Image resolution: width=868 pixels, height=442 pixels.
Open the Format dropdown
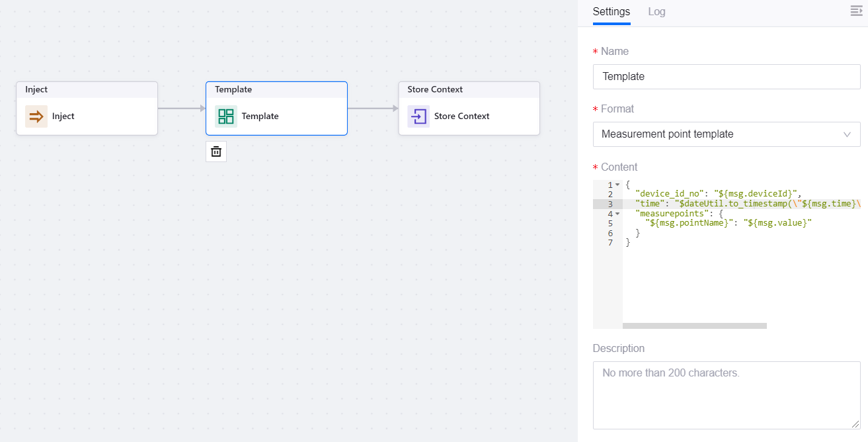726,134
